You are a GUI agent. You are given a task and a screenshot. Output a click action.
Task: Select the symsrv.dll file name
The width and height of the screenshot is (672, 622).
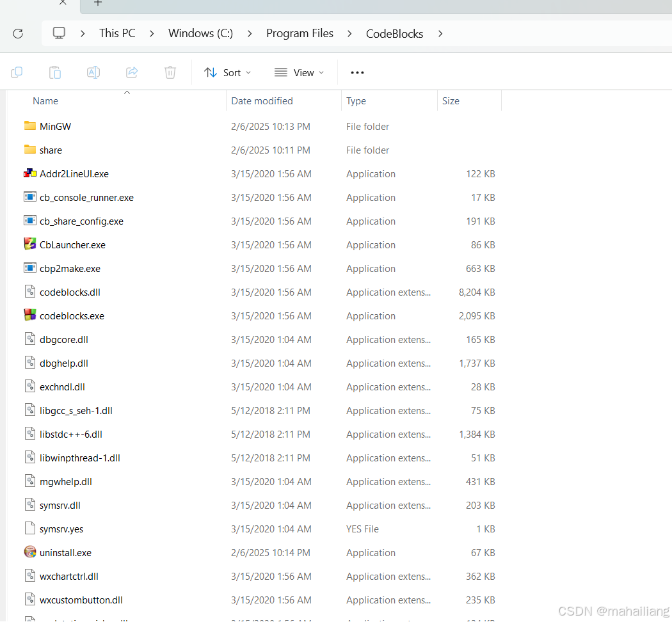60,506
